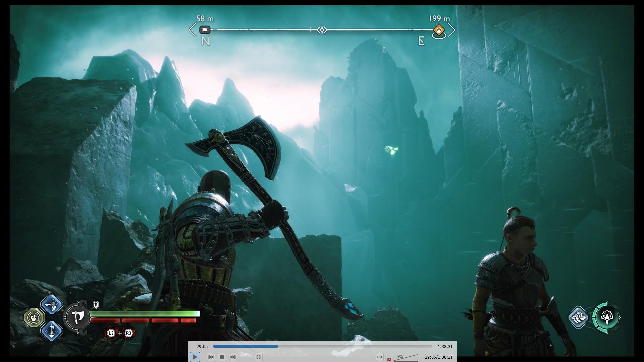Click the total duration 1:38:31 label
644x362 pixels.
(x=445, y=346)
